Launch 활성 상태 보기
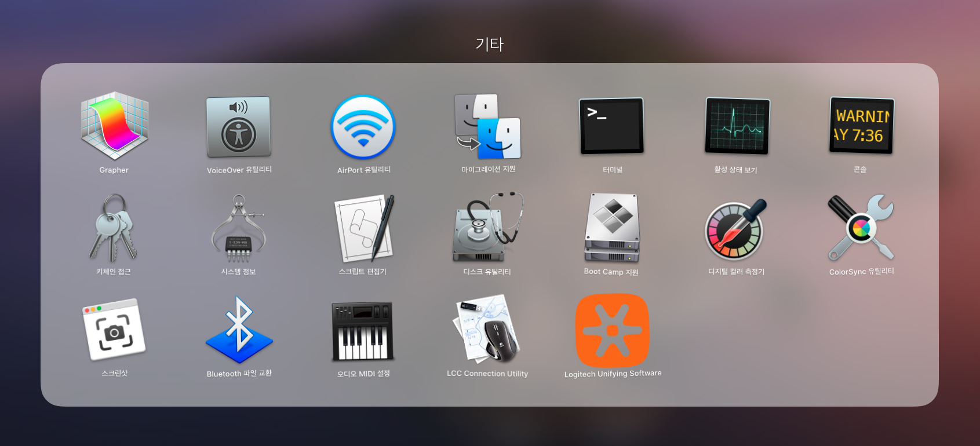This screenshot has width=980, height=446. tap(737, 126)
